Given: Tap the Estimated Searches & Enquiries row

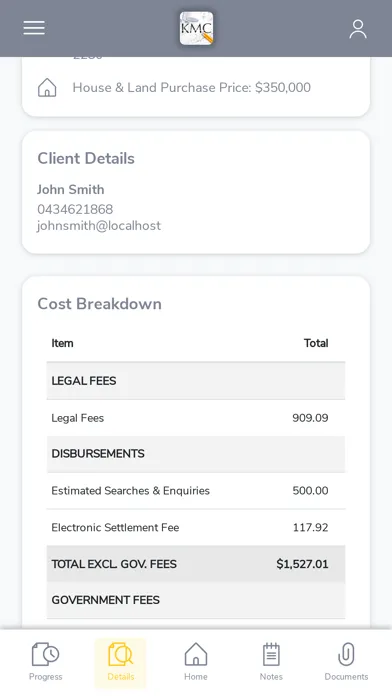Looking at the screenshot, I should pyautogui.click(x=196, y=490).
